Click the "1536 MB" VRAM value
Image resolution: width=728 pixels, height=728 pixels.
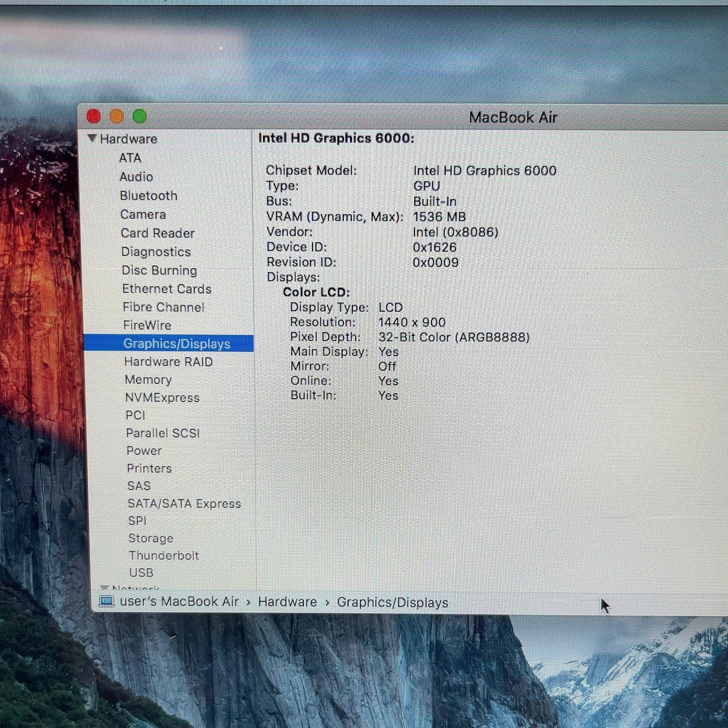[x=439, y=217]
